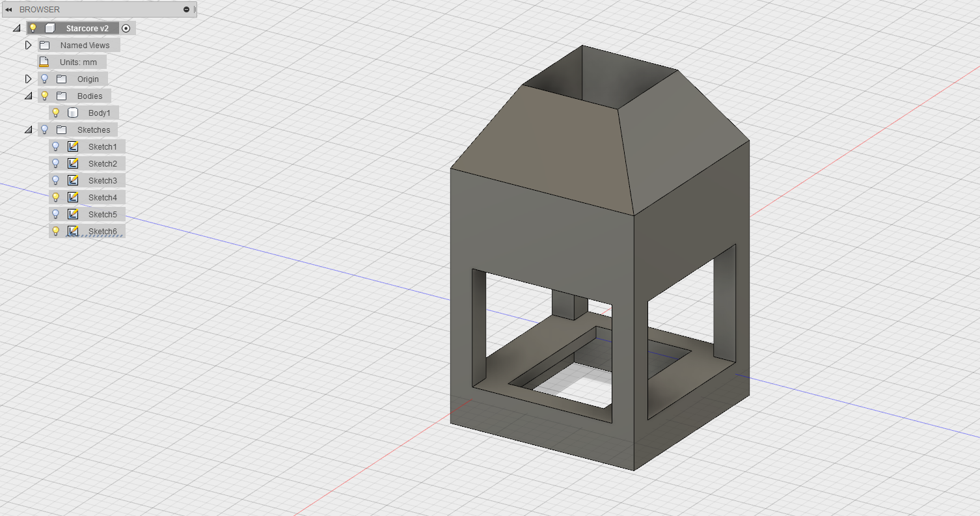Hide Sketch4 using its lightbulb
Screen dimensions: 980x516
coord(55,197)
